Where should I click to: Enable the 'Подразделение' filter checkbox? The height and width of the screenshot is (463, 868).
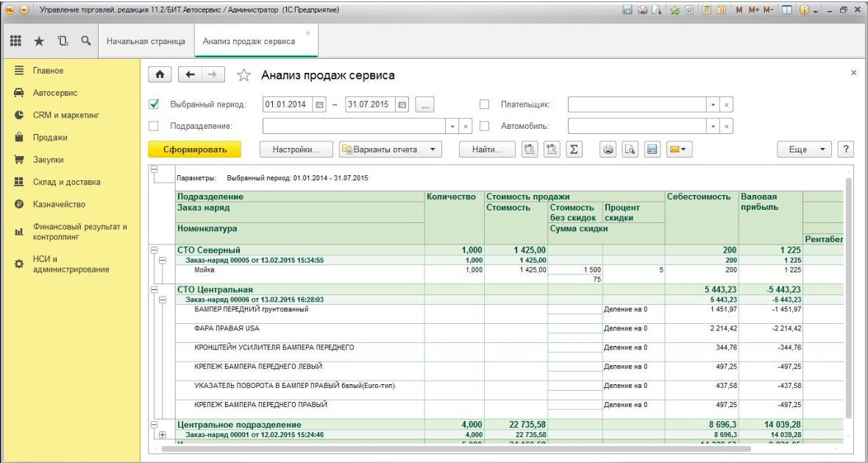point(154,126)
